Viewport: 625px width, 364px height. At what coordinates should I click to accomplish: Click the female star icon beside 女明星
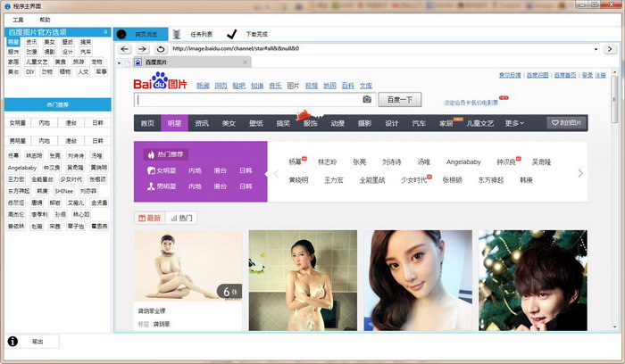point(151,170)
